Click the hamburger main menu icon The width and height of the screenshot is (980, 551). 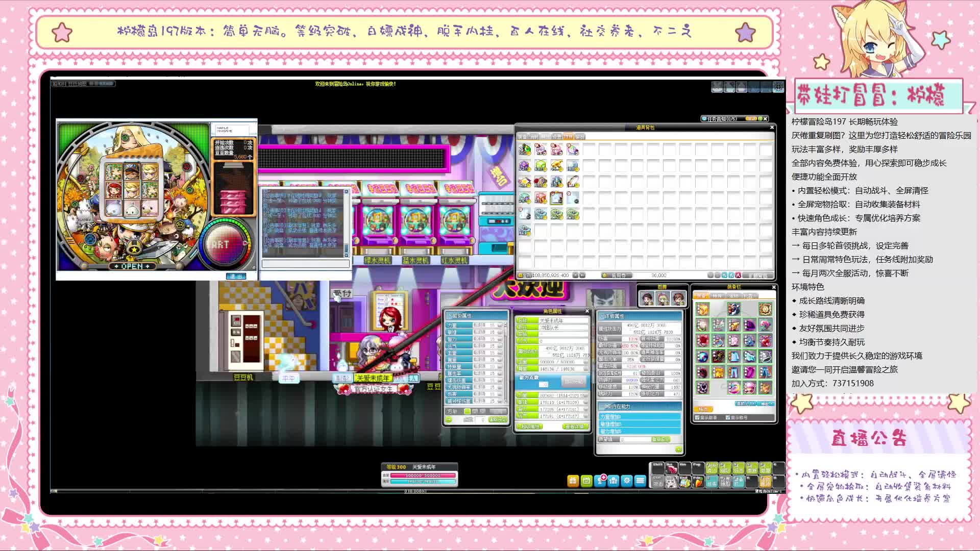(640, 481)
